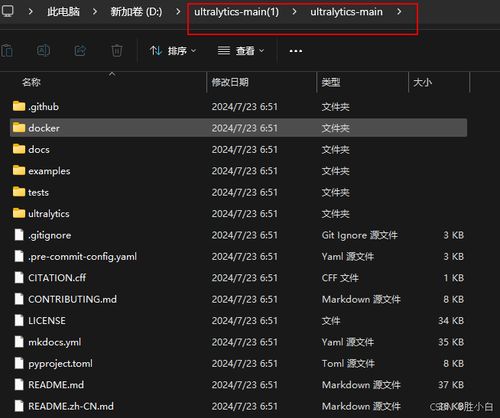
Task: Click the .gitignore file icon
Action: (19, 235)
